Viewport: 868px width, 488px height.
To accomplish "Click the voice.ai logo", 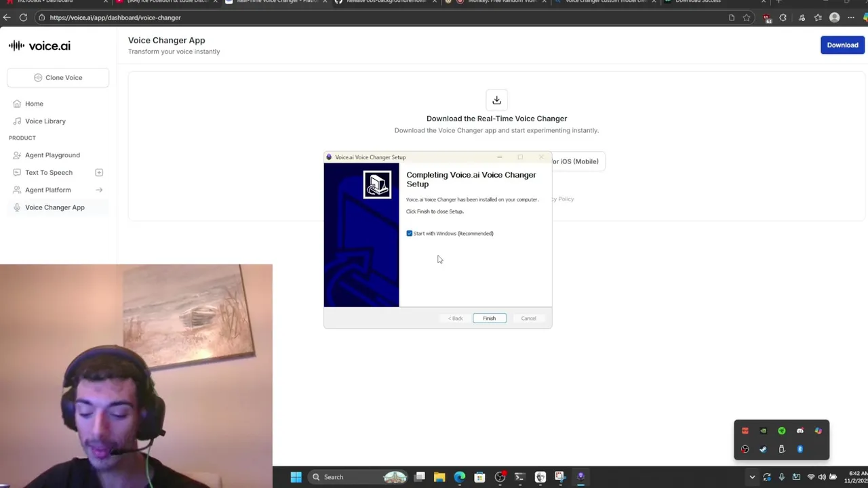I will (39, 45).
